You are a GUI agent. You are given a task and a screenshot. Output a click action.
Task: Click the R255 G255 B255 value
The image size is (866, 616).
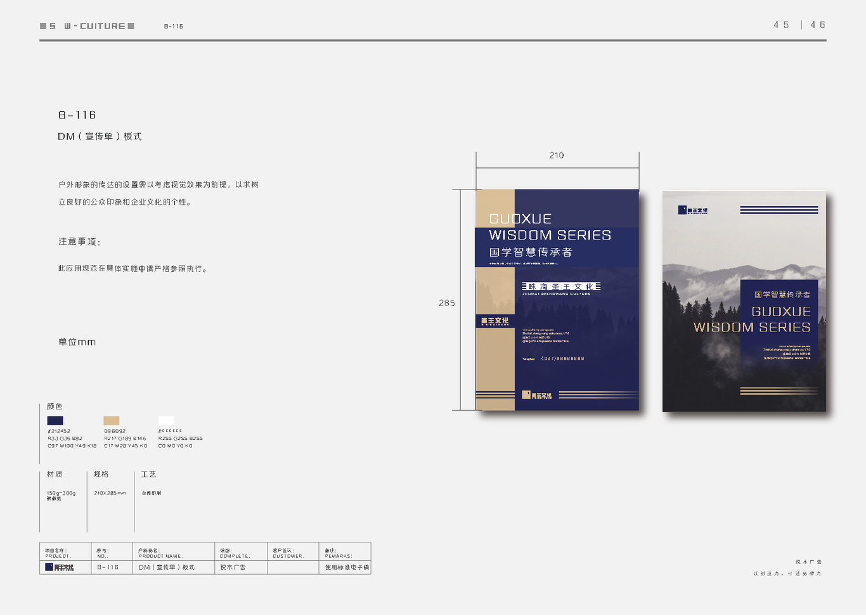(181, 439)
